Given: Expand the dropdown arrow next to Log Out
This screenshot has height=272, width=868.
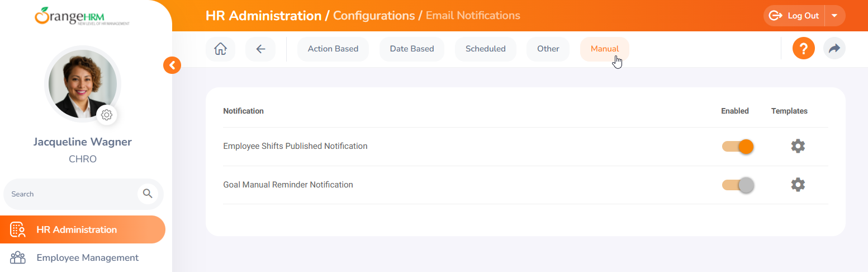Looking at the screenshot, I should click(x=834, y=16).
